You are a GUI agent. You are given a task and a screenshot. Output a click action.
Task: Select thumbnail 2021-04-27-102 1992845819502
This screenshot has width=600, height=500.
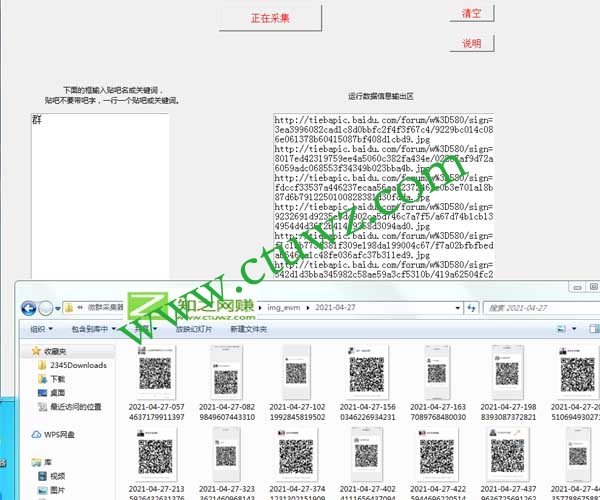(x=297, y=372)
